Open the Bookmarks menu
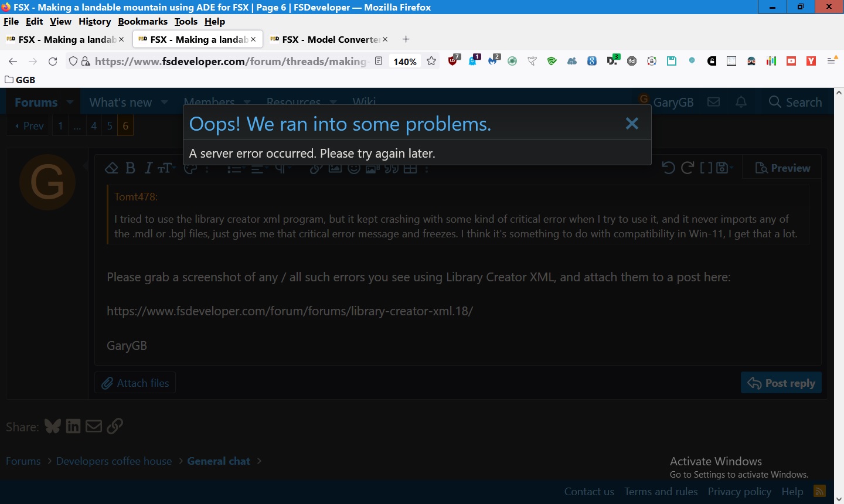Viewport: 844px width, 504px height. click(142, 21)
